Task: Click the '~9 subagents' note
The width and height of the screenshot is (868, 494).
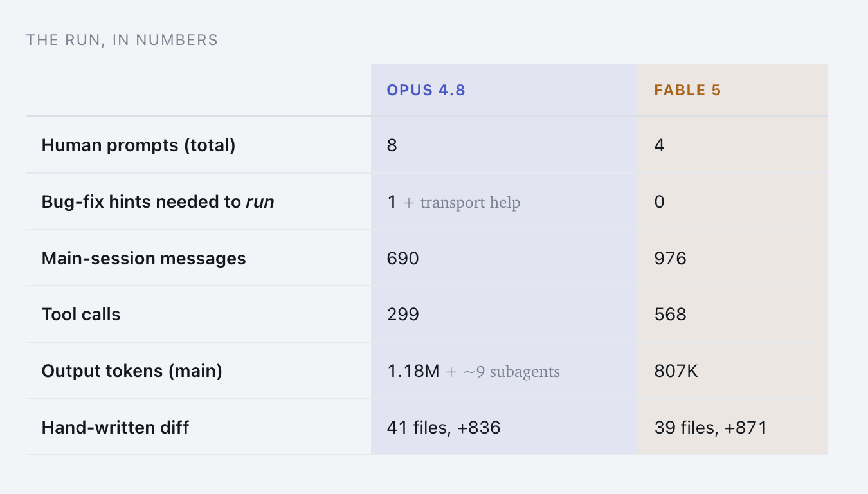Action: coord(511,372)
